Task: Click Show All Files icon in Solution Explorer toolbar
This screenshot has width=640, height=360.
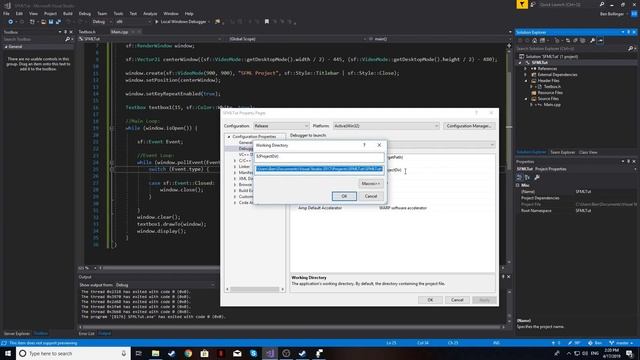Action: (583, 40)
